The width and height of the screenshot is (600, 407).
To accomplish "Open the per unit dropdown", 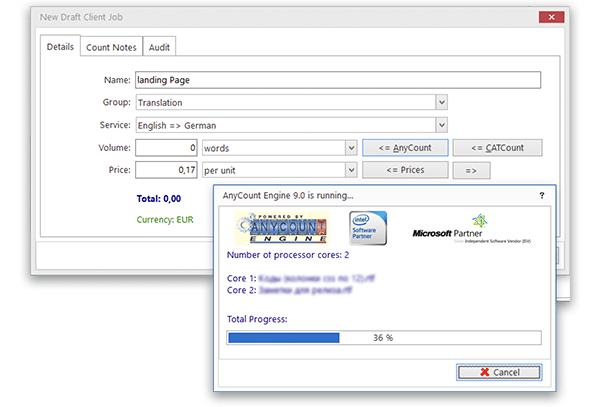I will 351,170.
